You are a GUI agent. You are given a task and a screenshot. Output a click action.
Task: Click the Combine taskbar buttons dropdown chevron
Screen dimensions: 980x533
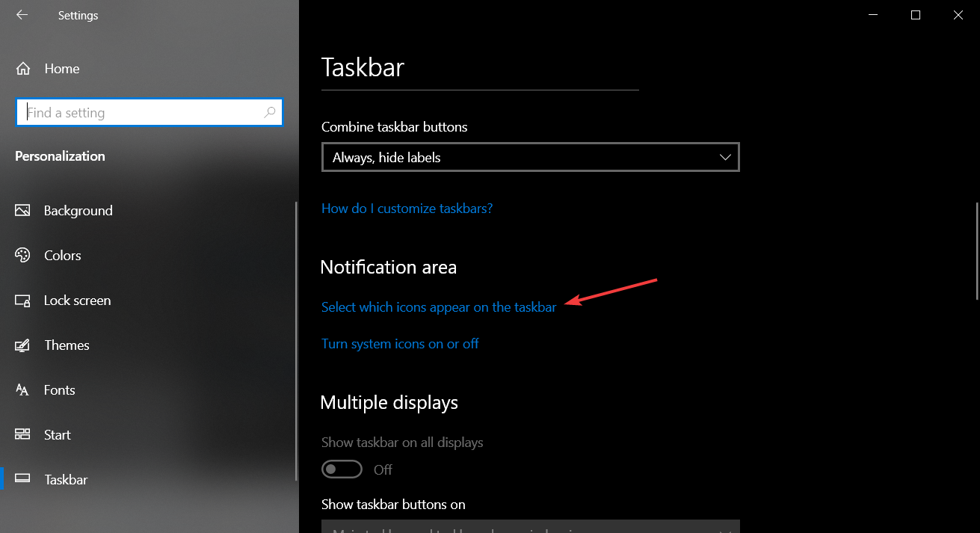tap(724, 158)
